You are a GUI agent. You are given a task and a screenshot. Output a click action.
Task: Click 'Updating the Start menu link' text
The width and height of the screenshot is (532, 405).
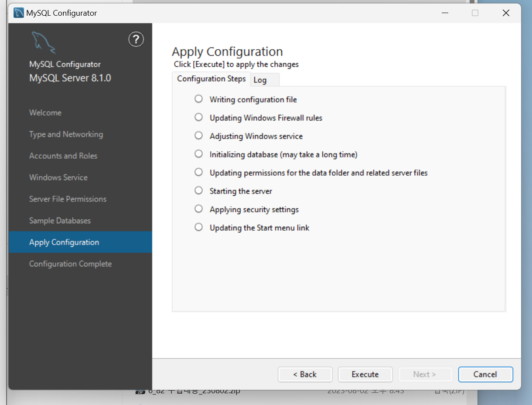259,228
